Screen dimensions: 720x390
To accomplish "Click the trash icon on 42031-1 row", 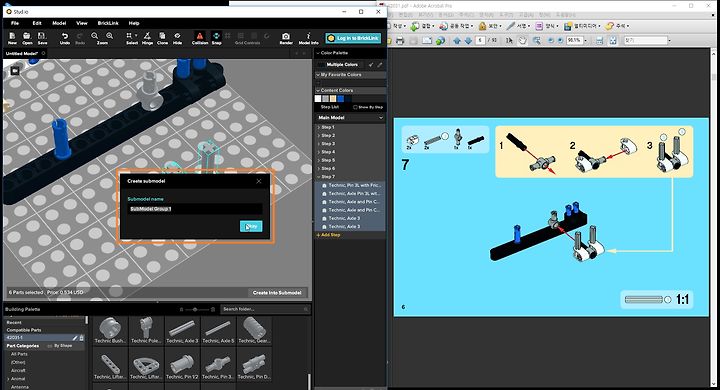I will coord(82,338).
